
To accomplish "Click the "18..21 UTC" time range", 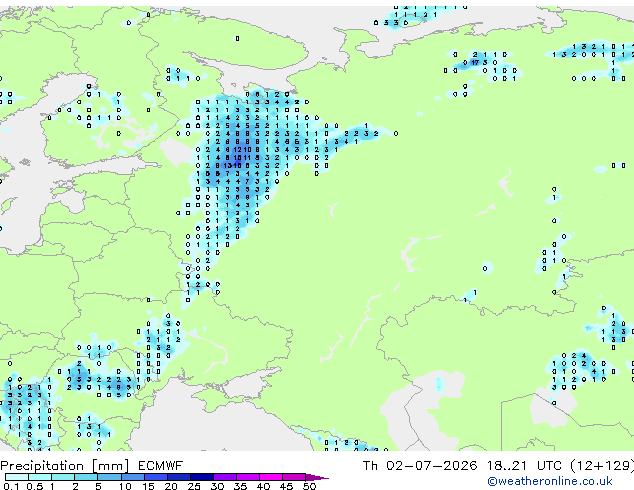I will click(x=524, y=466).
